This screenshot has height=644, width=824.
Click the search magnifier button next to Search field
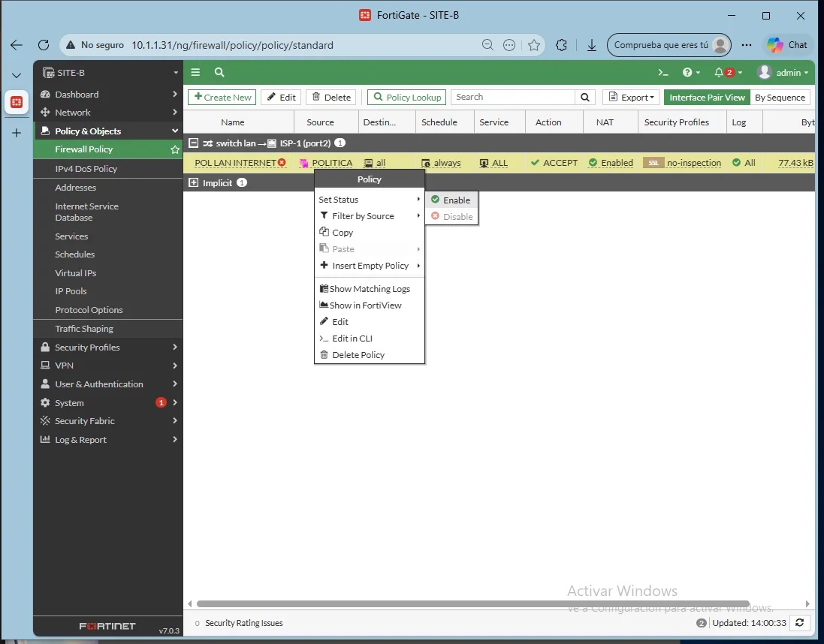[x=585, y=97]
